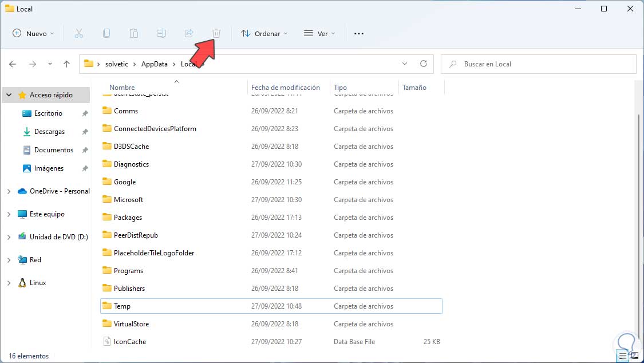Click the Buscar en Local search field
The height and width of the screenshot is (363, 644).
coord(539,64)
